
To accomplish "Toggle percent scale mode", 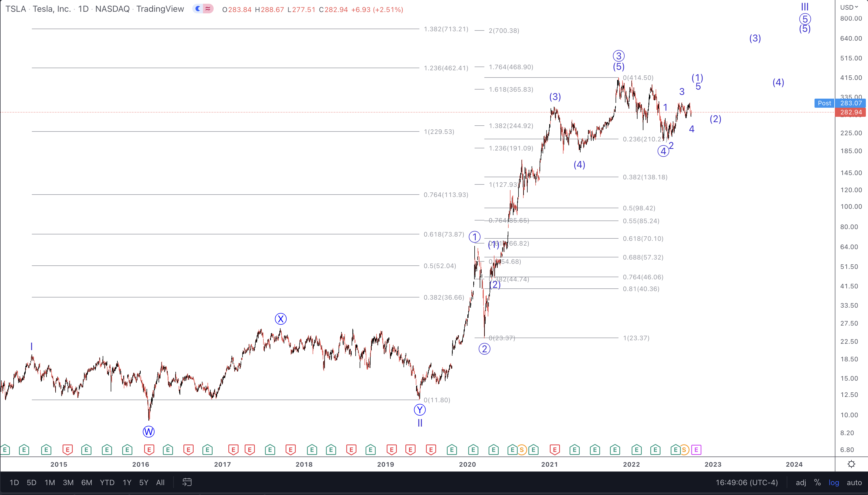I will 817,482.
